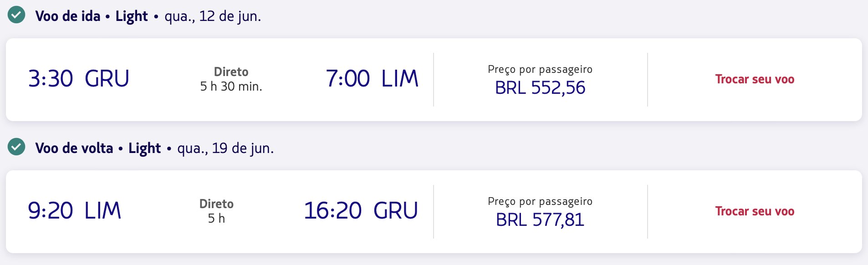
Task: Click Direto 5 h duration label
Action: 216,211
